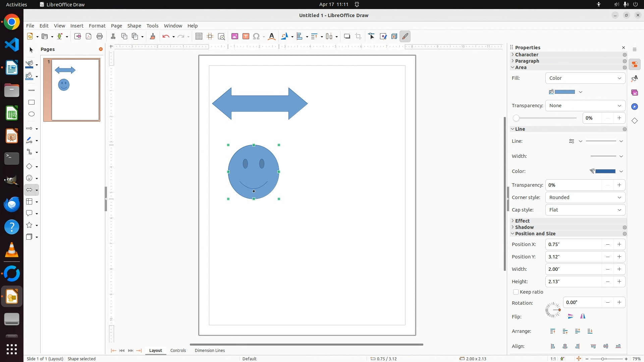Click the Insert Image icon

coord(235,37)
